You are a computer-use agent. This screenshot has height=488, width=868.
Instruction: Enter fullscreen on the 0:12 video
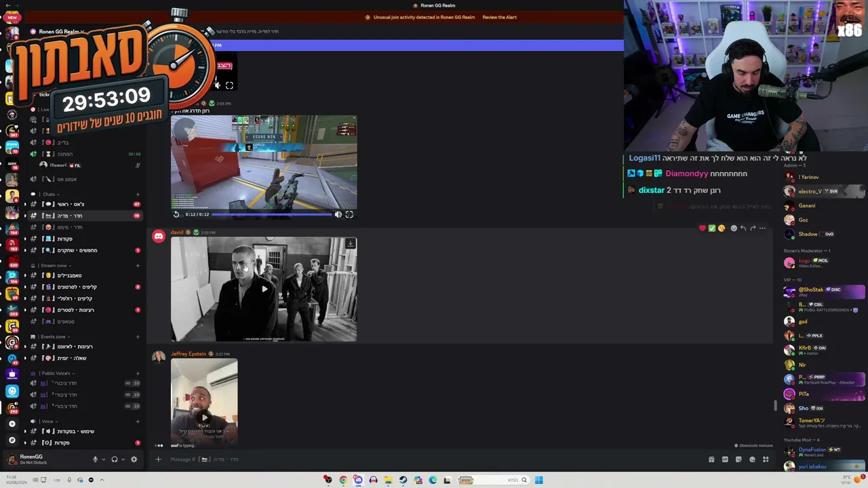(x=349, y=215)
